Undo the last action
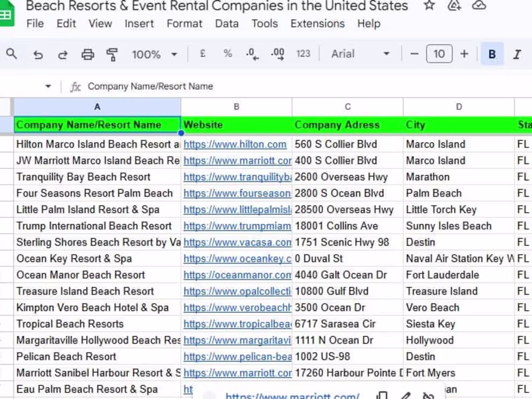The height and width of the screenshot is (399, 532). [38, 54]
